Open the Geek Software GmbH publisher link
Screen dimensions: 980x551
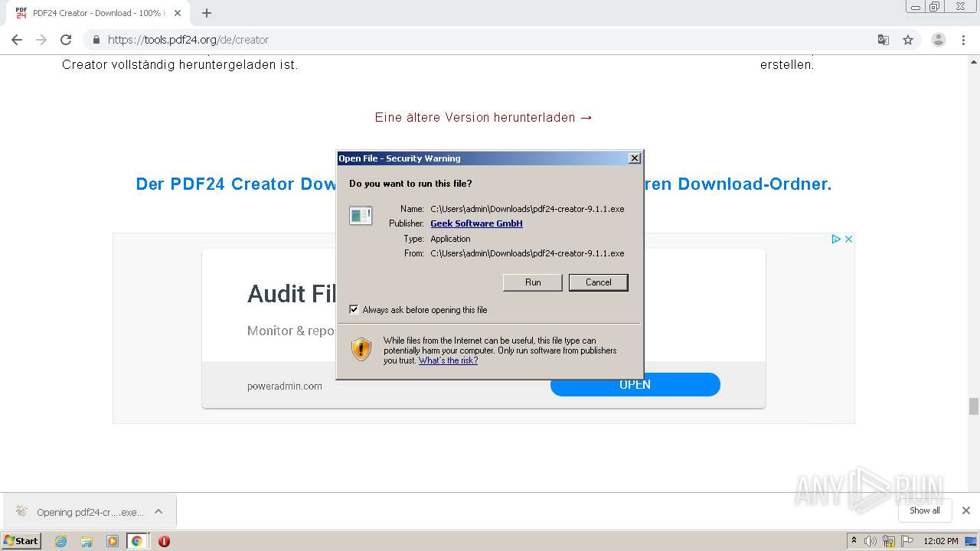coord(476,223)
